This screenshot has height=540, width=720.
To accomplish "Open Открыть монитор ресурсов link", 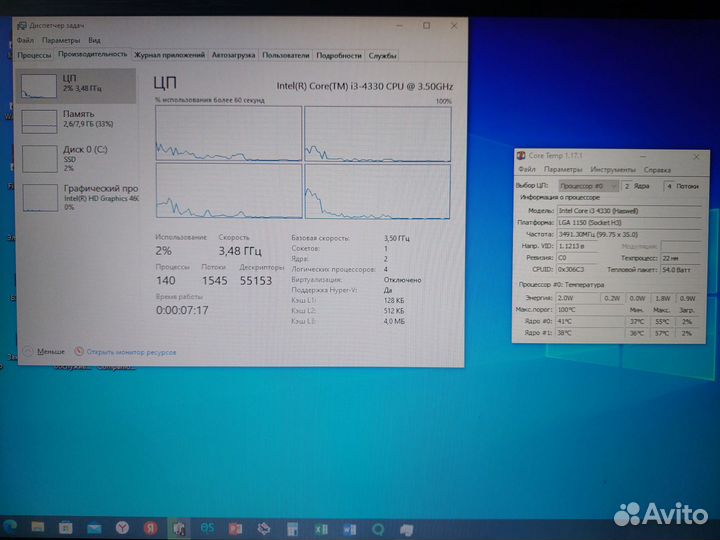I will [x=131, y=352].
